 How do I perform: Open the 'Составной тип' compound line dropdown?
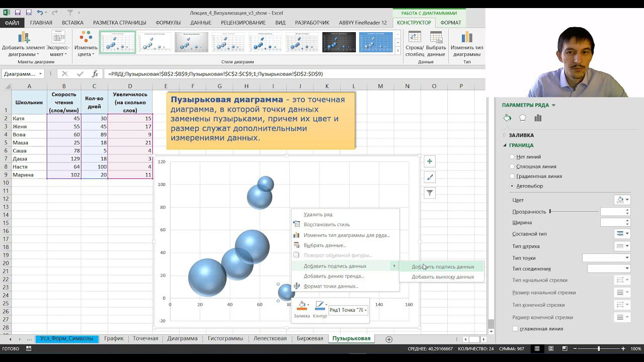click(622, 234)
